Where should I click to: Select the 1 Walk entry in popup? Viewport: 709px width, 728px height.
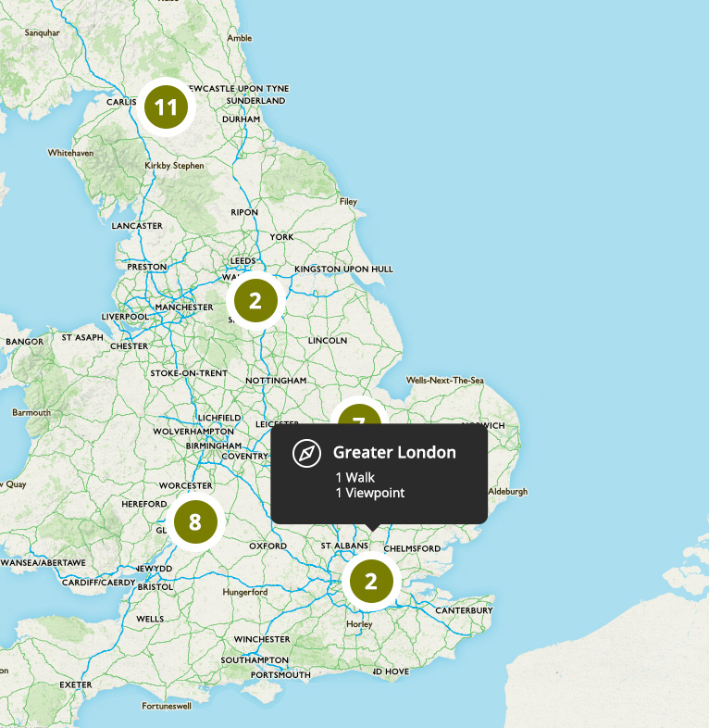tap(355, 477)
